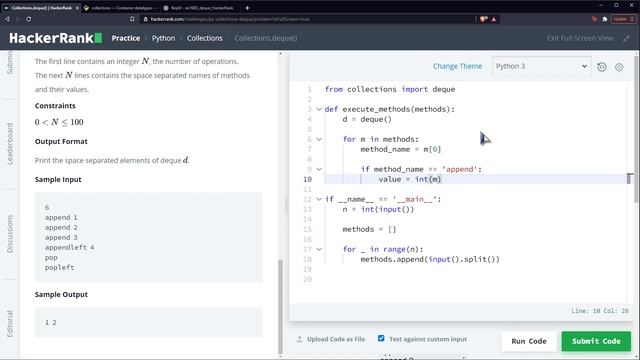Click the '1 2' sample output value
Screen dimensions: 640x360
coord(51,322)
